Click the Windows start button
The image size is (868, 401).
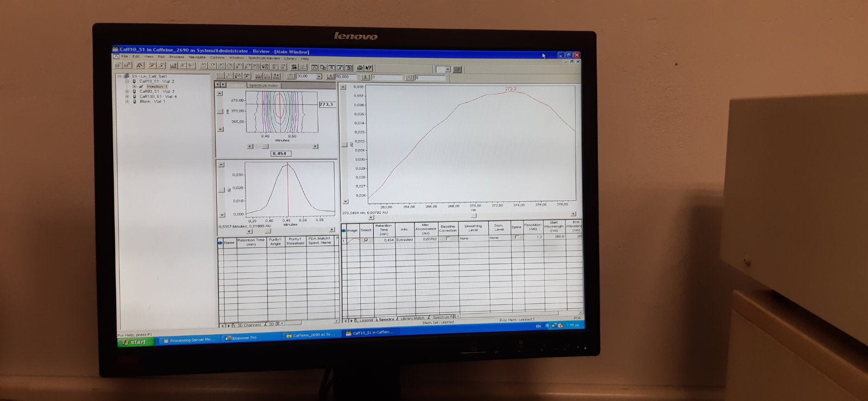point(136,342)
